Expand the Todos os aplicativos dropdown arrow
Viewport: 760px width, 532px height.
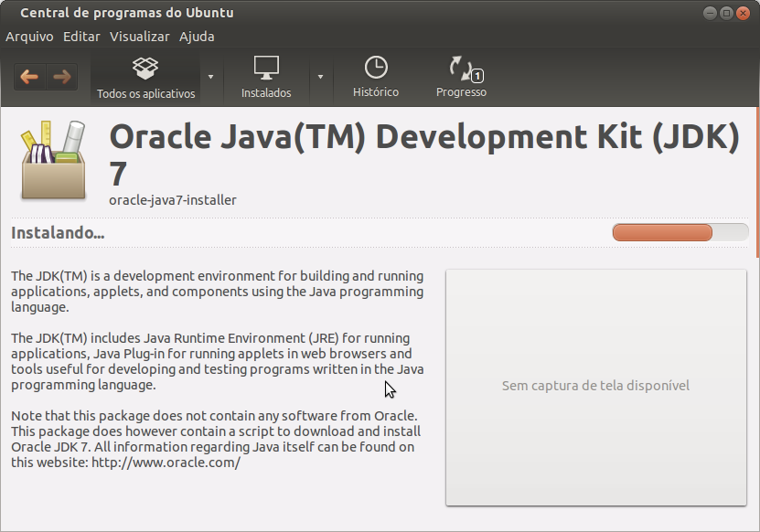pos(211,77)
